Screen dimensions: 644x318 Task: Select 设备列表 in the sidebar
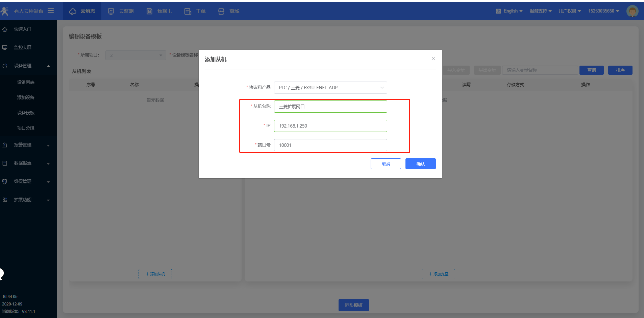point(26,82)
